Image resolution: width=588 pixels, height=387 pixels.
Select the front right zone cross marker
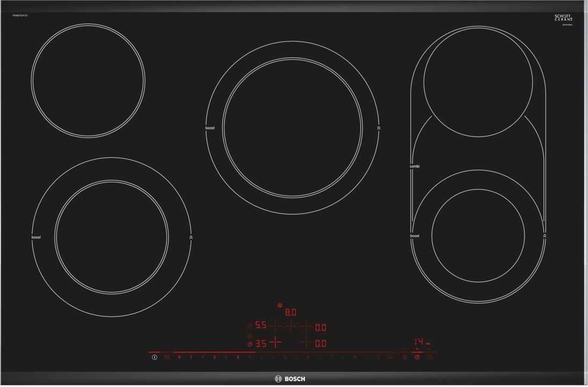pos(306,342)
